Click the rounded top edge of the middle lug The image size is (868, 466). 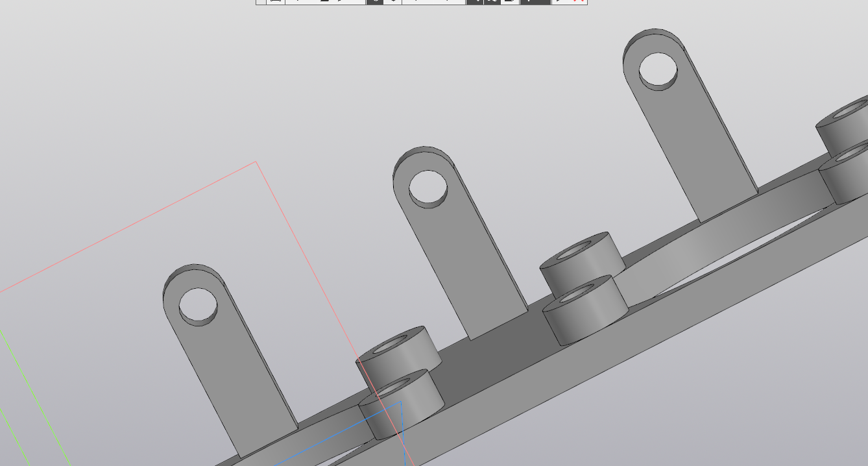[422, 151]
